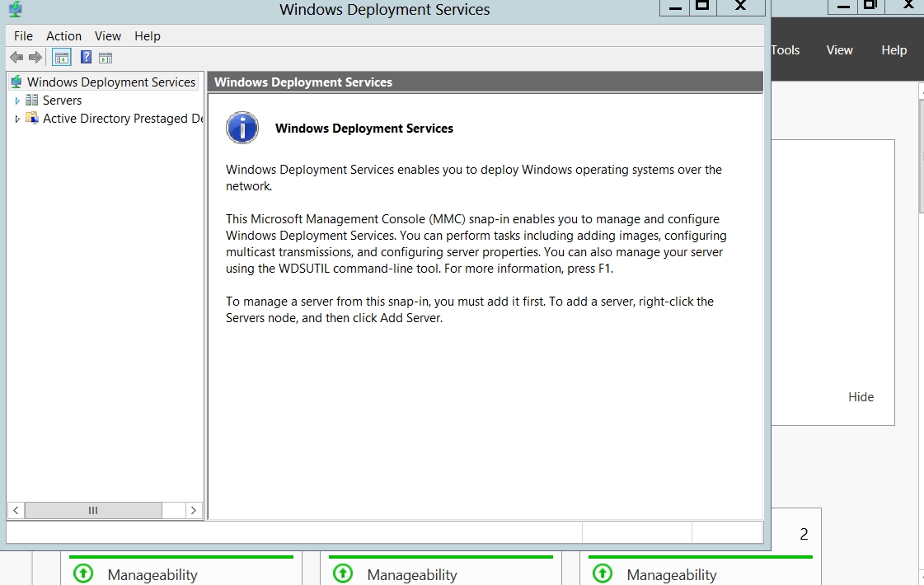Select Active Directory Prestaged Devices tree item
Viewport: 924px width, 585px height.
[x=123, y=119]
